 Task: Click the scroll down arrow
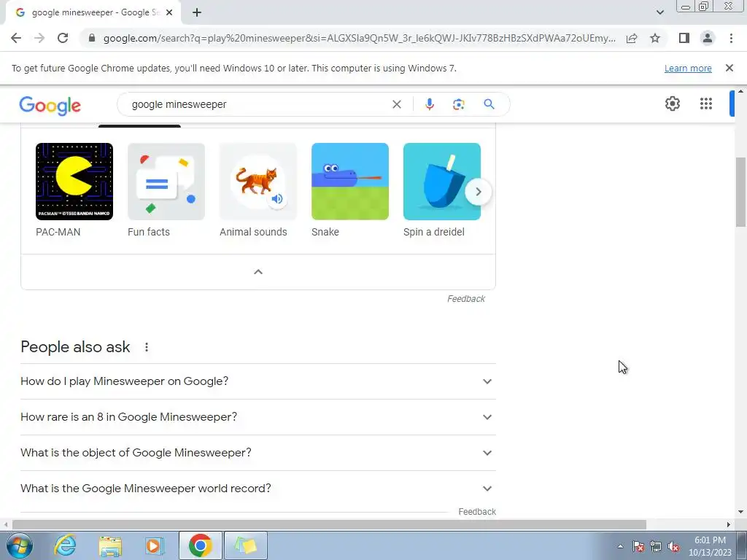(x=740, y=512)
